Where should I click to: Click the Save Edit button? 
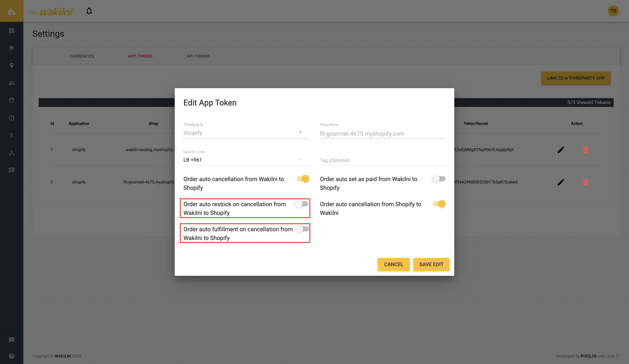pos(431,264)
